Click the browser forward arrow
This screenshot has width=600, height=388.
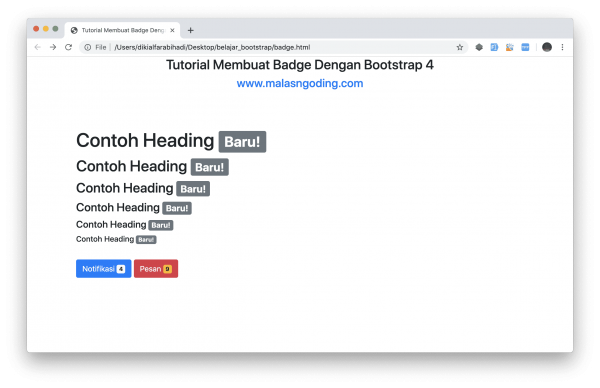click(x=53, y=47)
